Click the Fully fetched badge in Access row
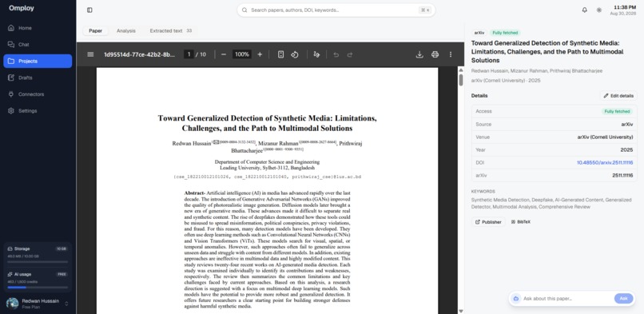The width and height of the screenshot is (644, 314). pyautogui.click(x=617, y=111)
